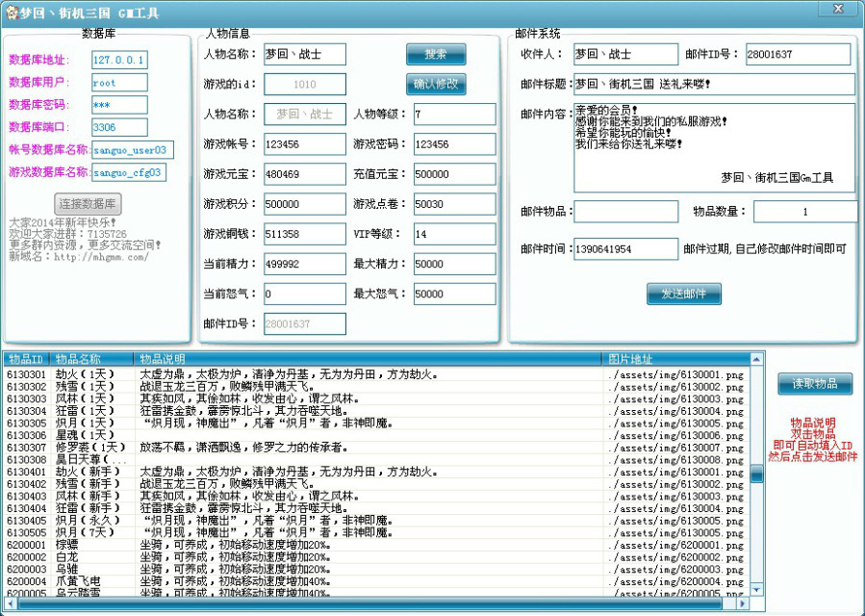The width and height of the screenshot is (865, 616).
Task: Click inside the 邮件内容 mail body text area
Action: 714,148
